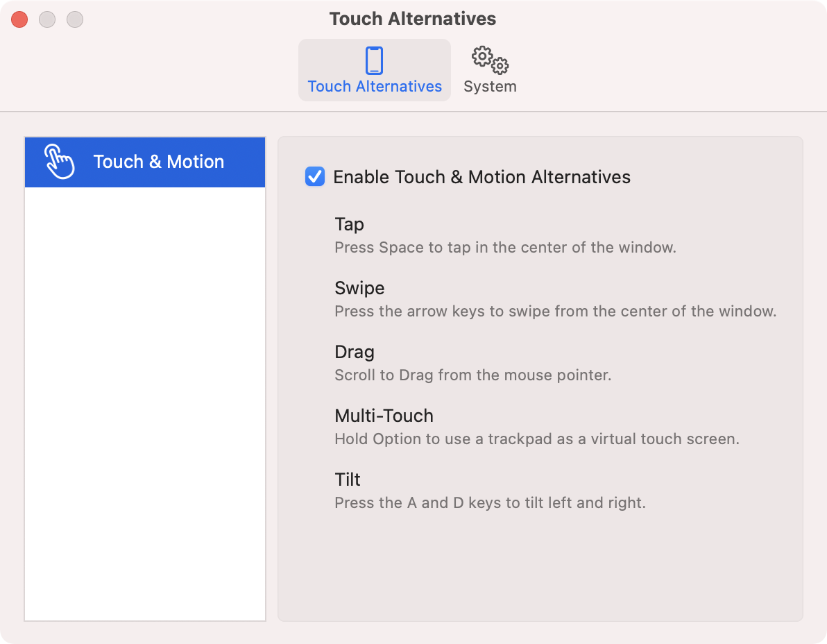Click the hand pointer icon in the sidebar
The height and width of the screenshot is (644, 827).
(59, 162)
